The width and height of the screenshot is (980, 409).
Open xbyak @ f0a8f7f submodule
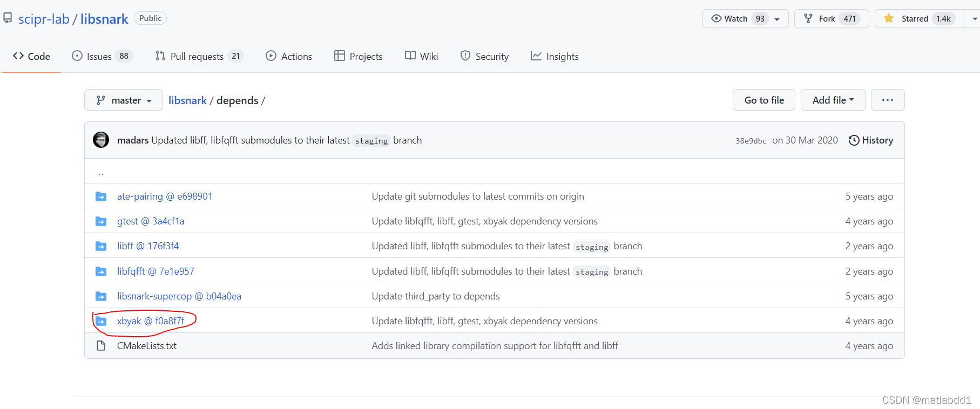151,321
